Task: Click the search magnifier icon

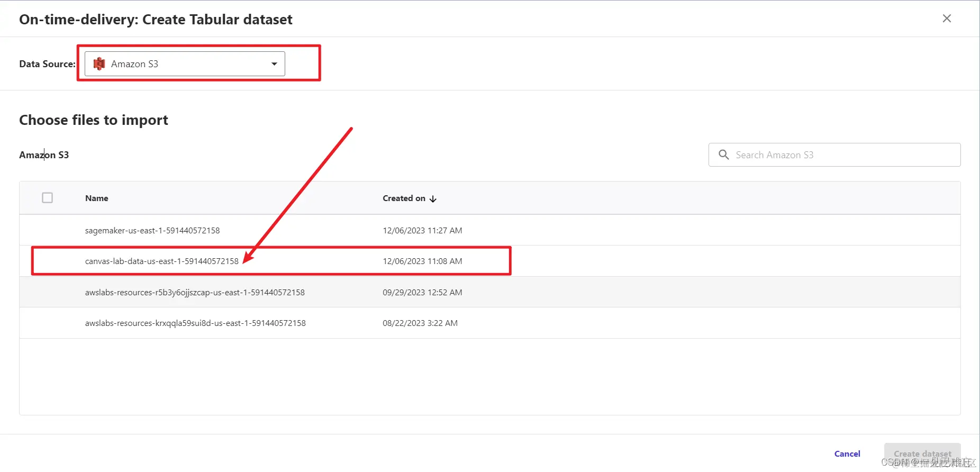Action: point(723,155)
